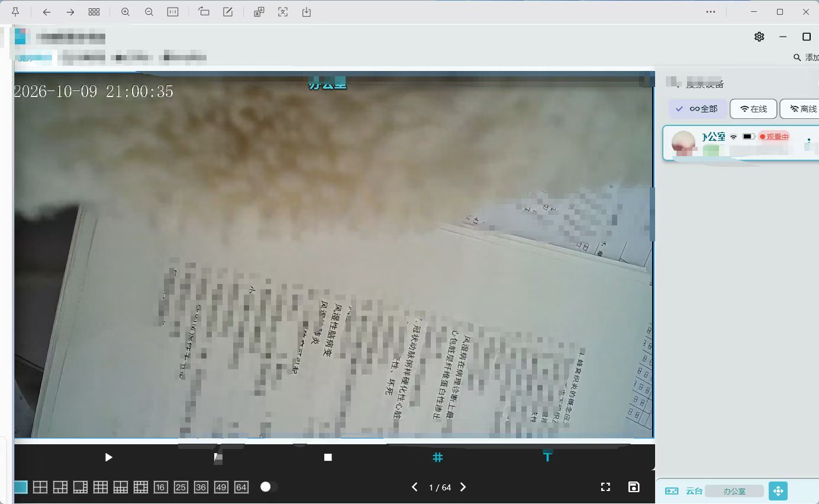Stop the camera video stream

click(x=328, y=457)
